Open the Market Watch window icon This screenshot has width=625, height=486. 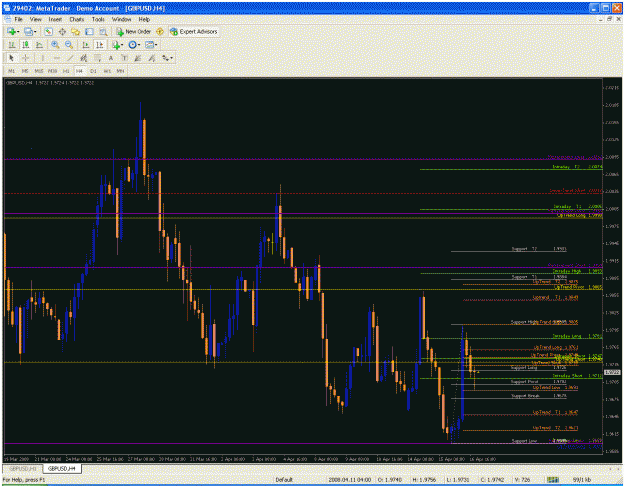point(48,31)
